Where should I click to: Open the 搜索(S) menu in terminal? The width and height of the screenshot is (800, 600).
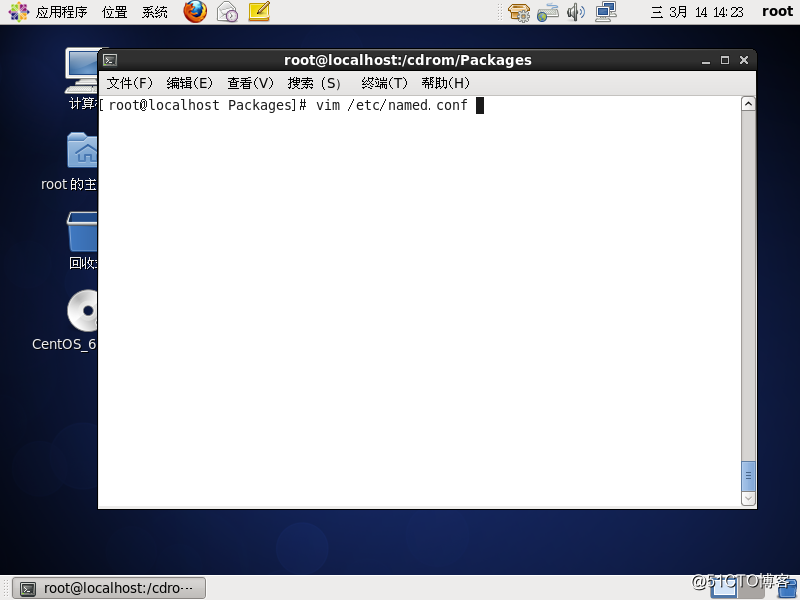pos(314,83)
